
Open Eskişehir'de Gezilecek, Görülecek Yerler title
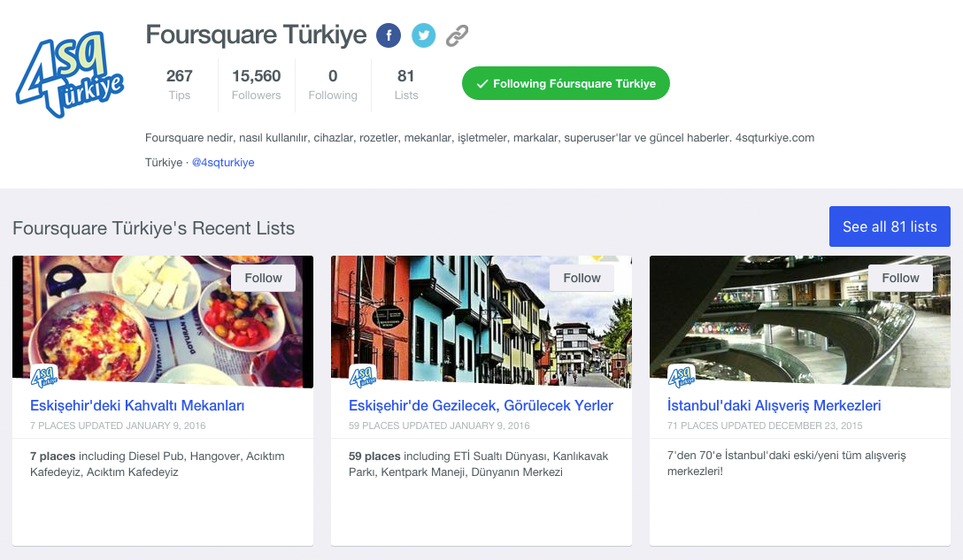tap(481, 405)
